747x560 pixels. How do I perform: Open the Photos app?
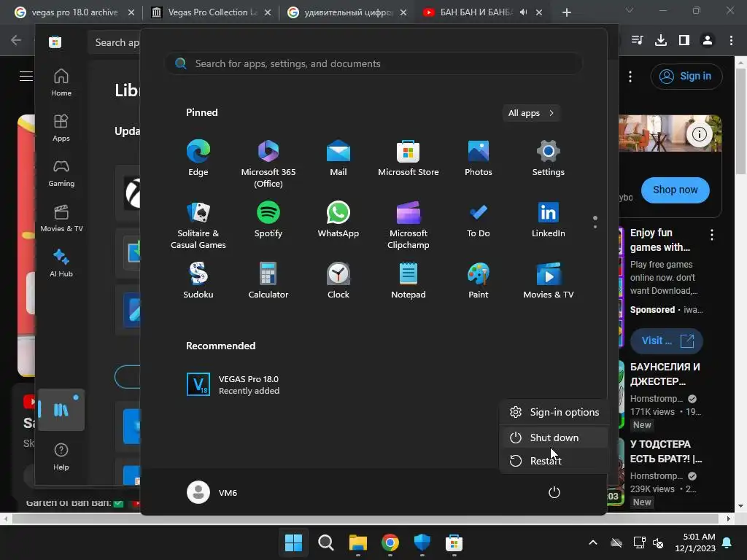(x=479, y=158)
